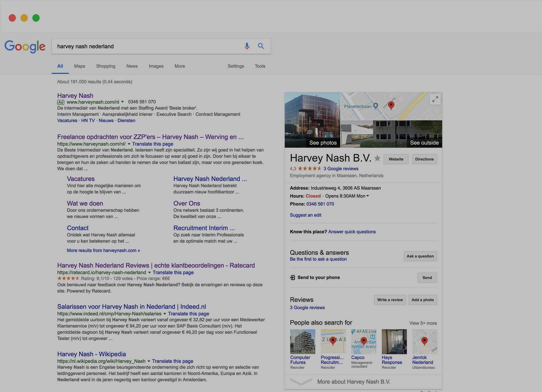The height and width of the screenshot is (392, 542).
Task: Click the Send to your phone icon
Action: click(292, 278)
